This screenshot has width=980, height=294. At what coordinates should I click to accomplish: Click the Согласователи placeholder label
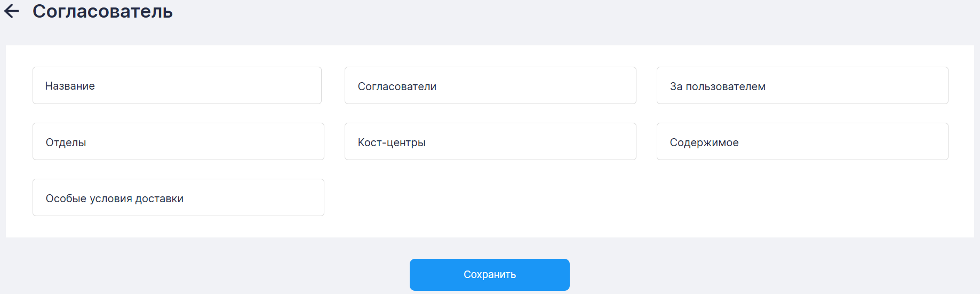pos(397,86)
